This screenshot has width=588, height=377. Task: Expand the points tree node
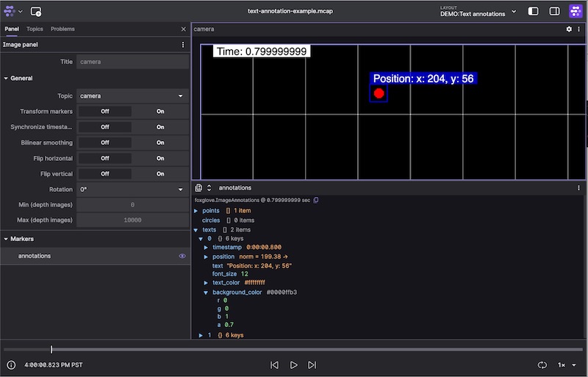(196, 211)
